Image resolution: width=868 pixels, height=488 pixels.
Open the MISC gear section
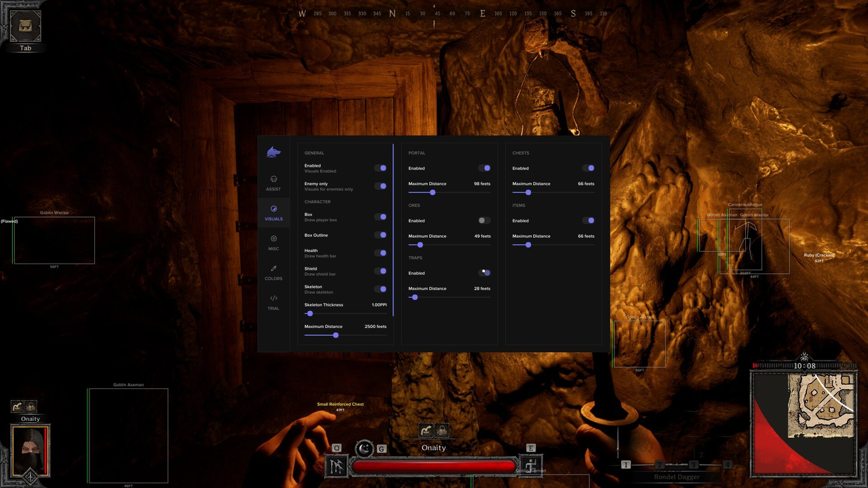[273, 243]
